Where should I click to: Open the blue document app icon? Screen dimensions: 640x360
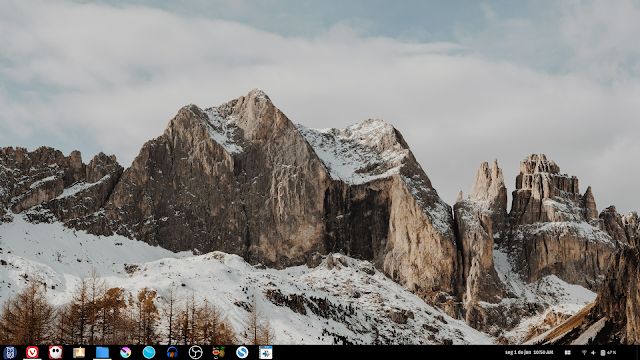(265, 352)
